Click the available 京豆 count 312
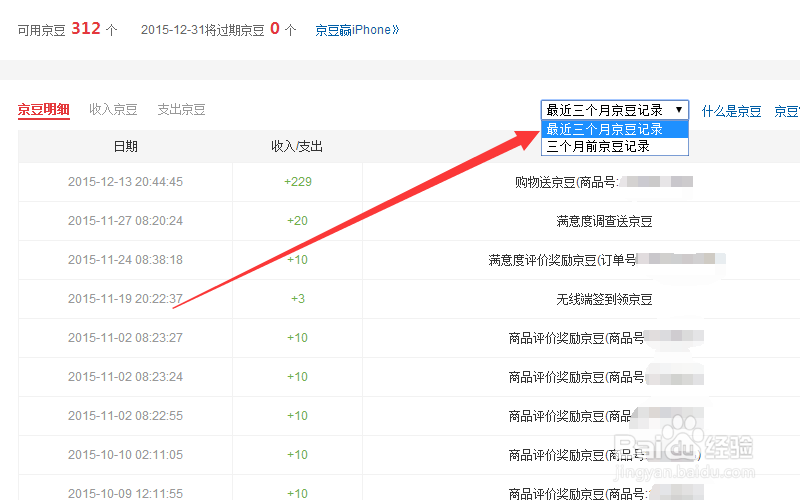The width and height of the screenshot is (800, 500). [86, 29]
